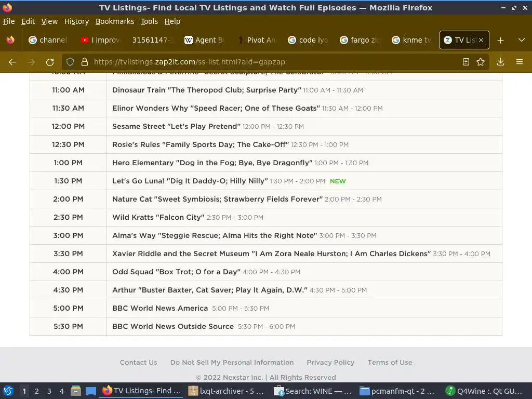Open Rosie's Rules Family Sports Day listing
Image resolution: width=532 pixels, height=399 pixels.
pos(201,144)
